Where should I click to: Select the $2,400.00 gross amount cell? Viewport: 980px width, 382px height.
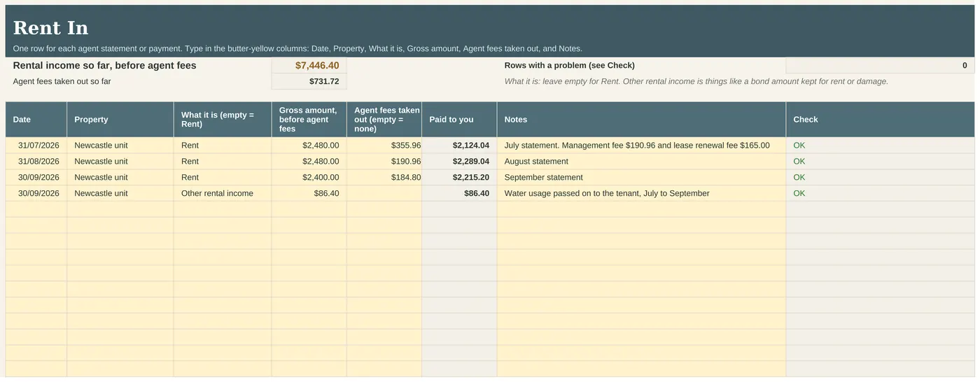point(309,178)
